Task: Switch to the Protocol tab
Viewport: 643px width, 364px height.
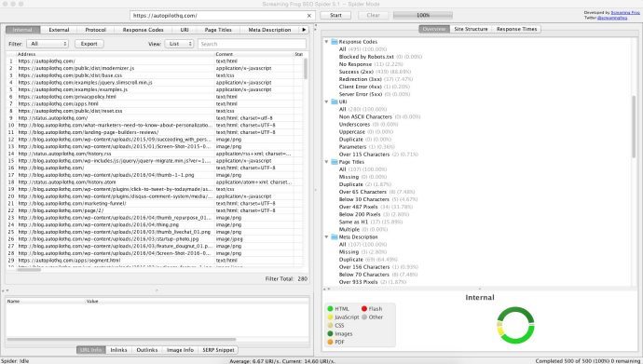Action: pyautogui.click(x=96, y=30)
